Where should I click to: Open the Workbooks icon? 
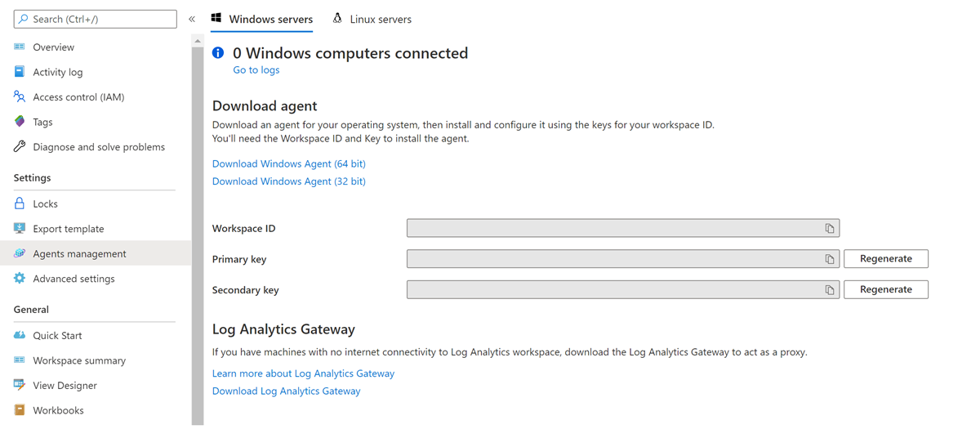click(20, 410)
